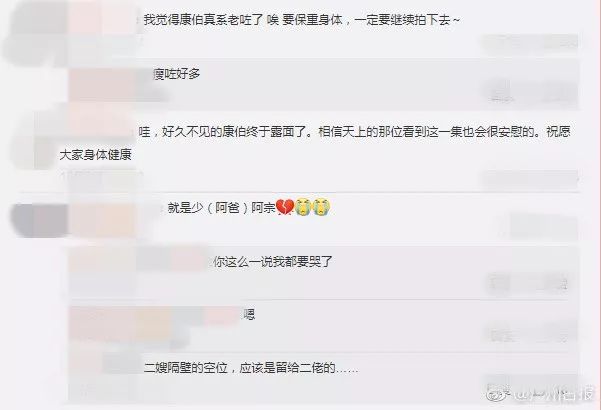This screenshot has height=410, width=601.
Task: Click blurred username before 二嫂隔壁的空位 comment
Action: click(105, 364)
